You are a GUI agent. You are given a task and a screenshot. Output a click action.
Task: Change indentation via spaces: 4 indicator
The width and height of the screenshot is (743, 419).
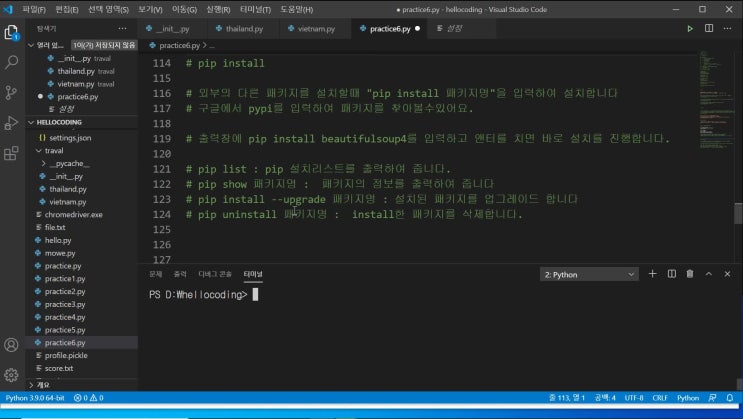click(x=605, y=398)
